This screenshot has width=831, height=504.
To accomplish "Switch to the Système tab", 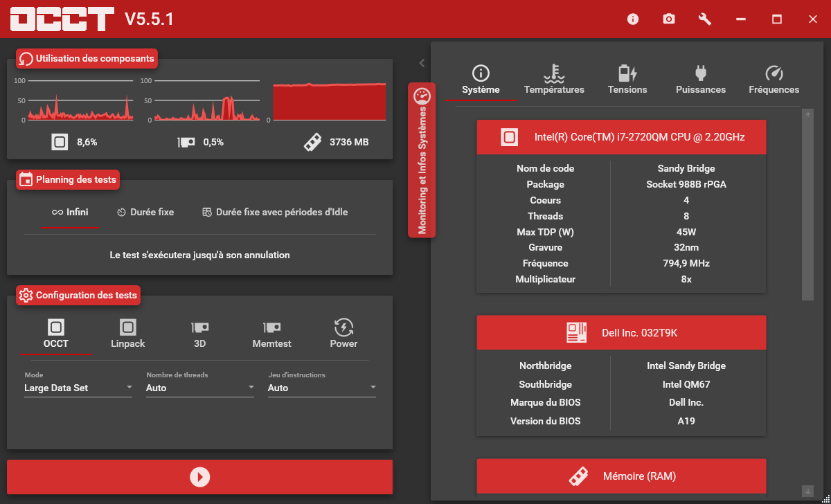I will tap(481, 80).
